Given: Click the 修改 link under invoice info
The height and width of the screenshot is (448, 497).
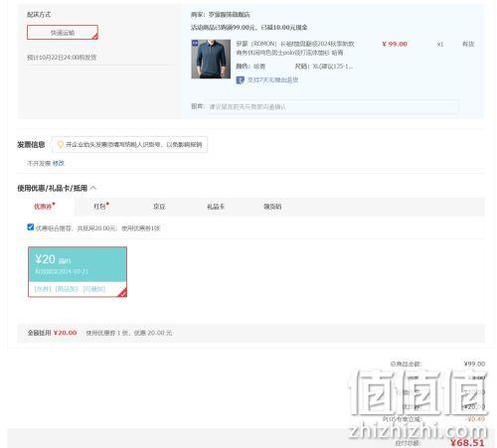Looking at the screenshot, I should pos(59,163).
